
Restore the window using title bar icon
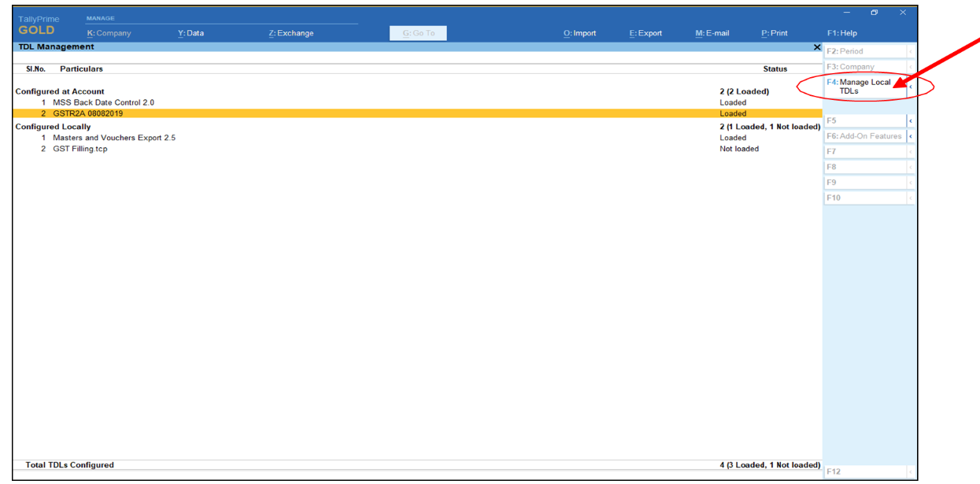875,13
